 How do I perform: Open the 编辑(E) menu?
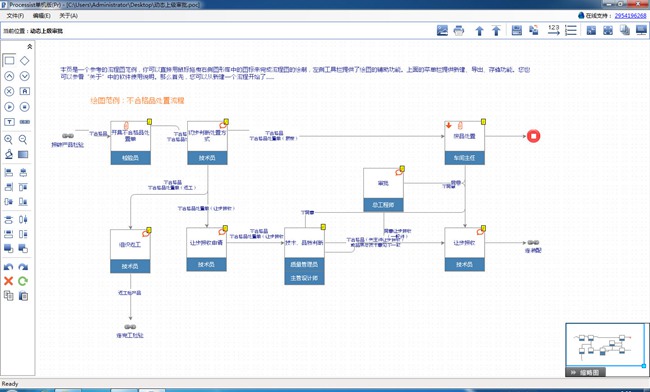tap(41, 16)
